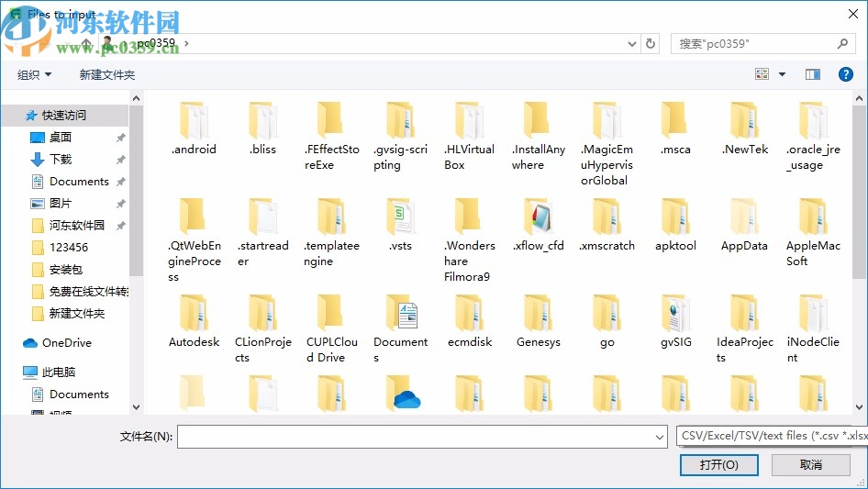Click the 取消 button

tap(811, 464)
